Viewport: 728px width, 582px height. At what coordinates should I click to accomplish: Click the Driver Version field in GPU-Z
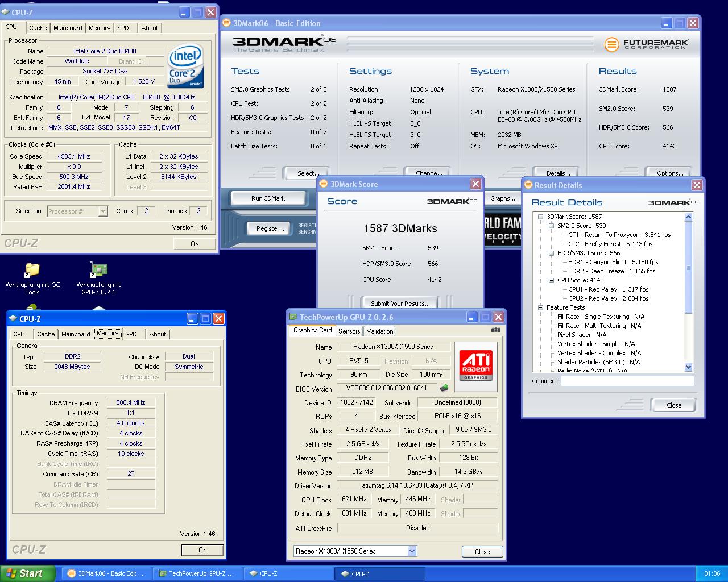[x=417, y=485]
